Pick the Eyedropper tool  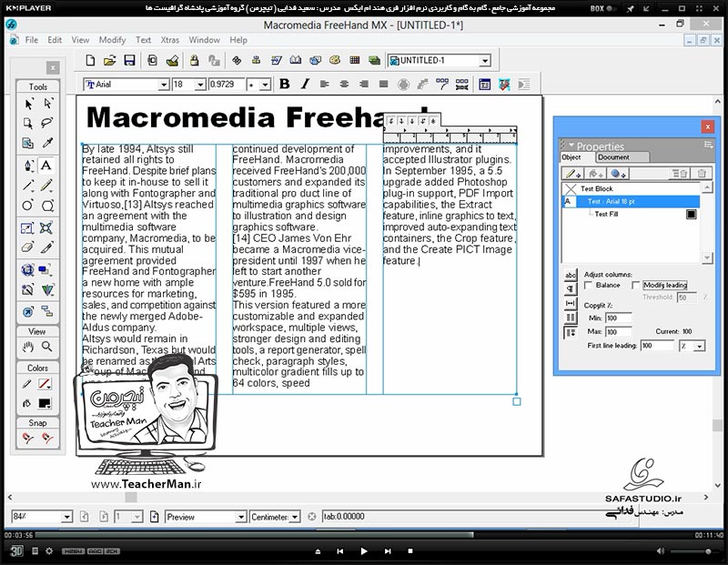point(47,143)
